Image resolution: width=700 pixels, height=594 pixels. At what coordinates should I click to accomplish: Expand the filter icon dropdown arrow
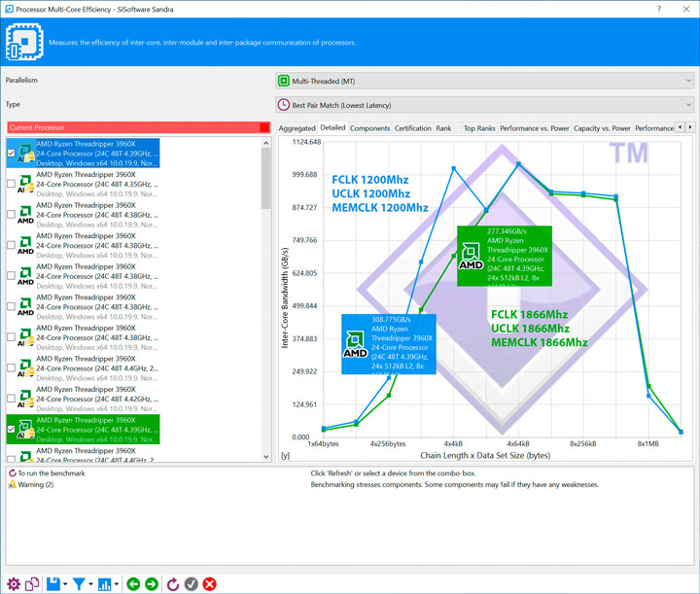pyautogui.click(x=90, y=584)
